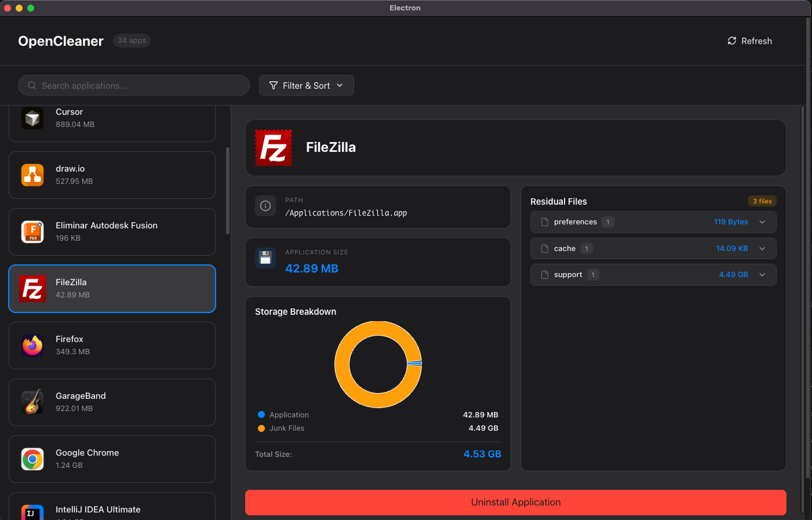812x520 pixels.
Task: Click the refresh arrows icon
Action: [732, 41]
